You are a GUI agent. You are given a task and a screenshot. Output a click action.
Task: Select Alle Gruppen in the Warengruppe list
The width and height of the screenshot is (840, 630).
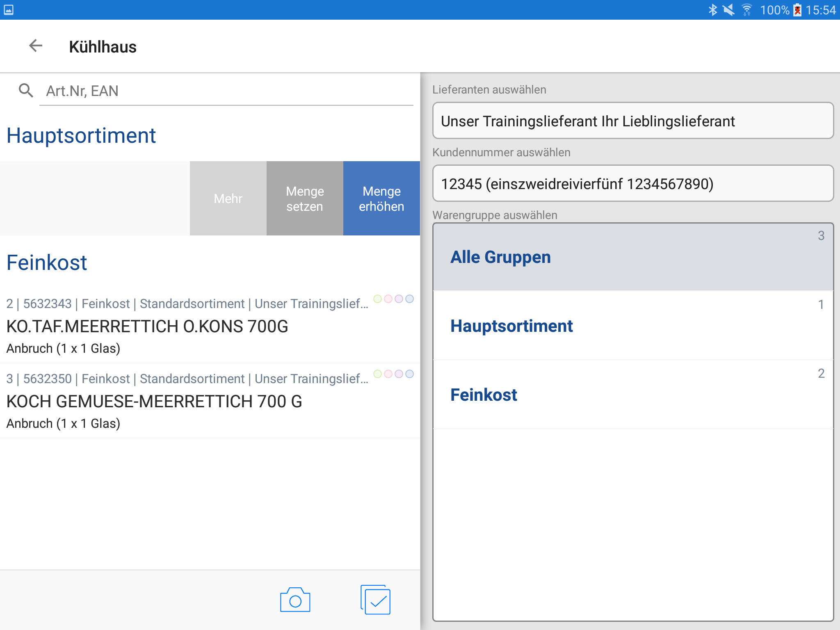coord(632,257)
